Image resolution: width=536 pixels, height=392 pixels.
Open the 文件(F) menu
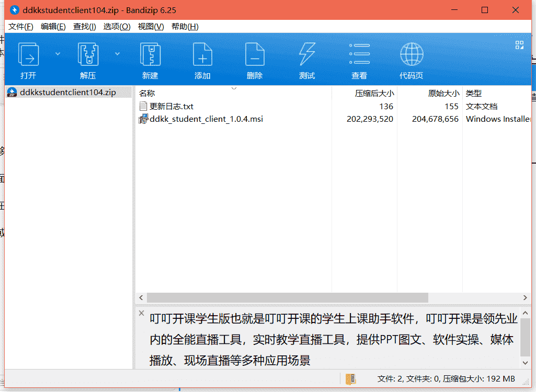[x=20, y=27]
